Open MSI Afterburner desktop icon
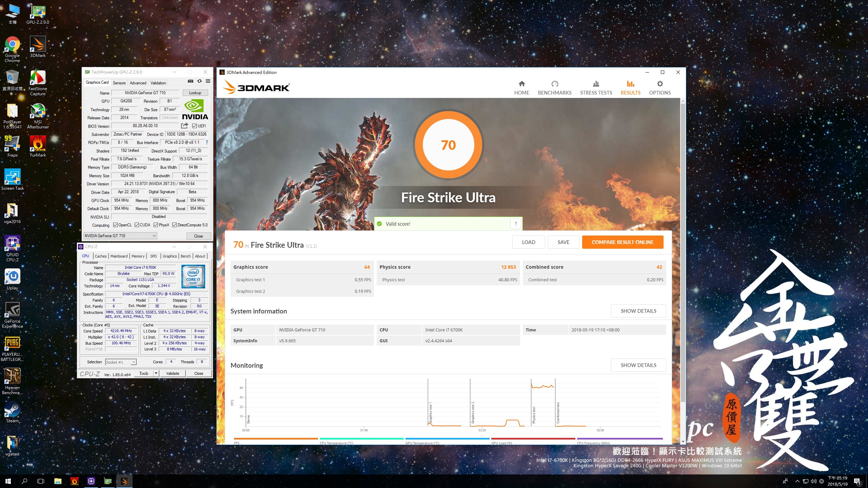 pyautogui.click(x=38, y=116)
